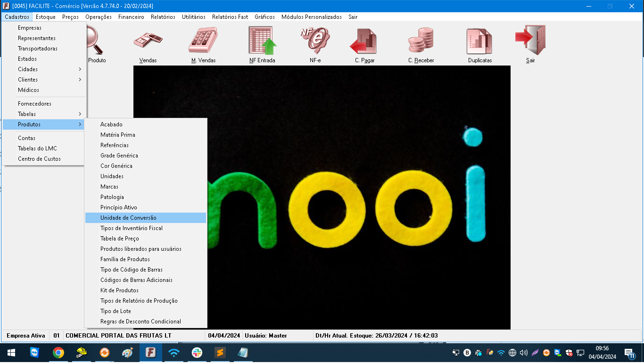644x363 pixels.
Task: Open the Wi-Fi app taskbar icon
Action: click(173, 353)
